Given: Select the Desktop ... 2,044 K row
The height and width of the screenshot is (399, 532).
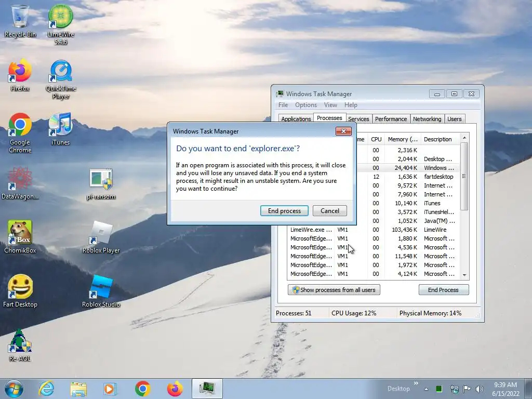Looking at the screenshot, I should [x=408, y=159].
